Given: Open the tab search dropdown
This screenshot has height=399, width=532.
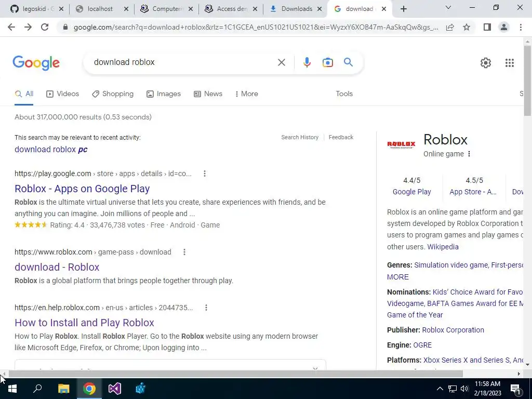Looking at the screenshot, I should pos(448,8).
